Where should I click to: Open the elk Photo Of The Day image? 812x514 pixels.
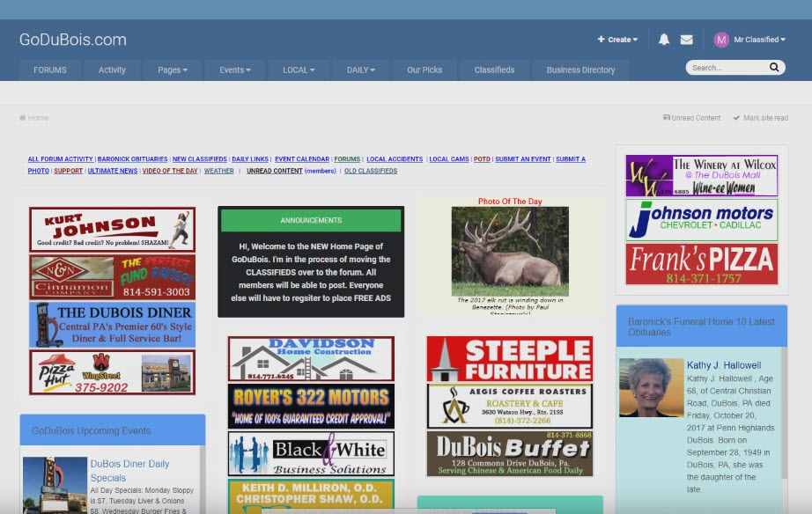pyautogui.click(x=510, y=251)
